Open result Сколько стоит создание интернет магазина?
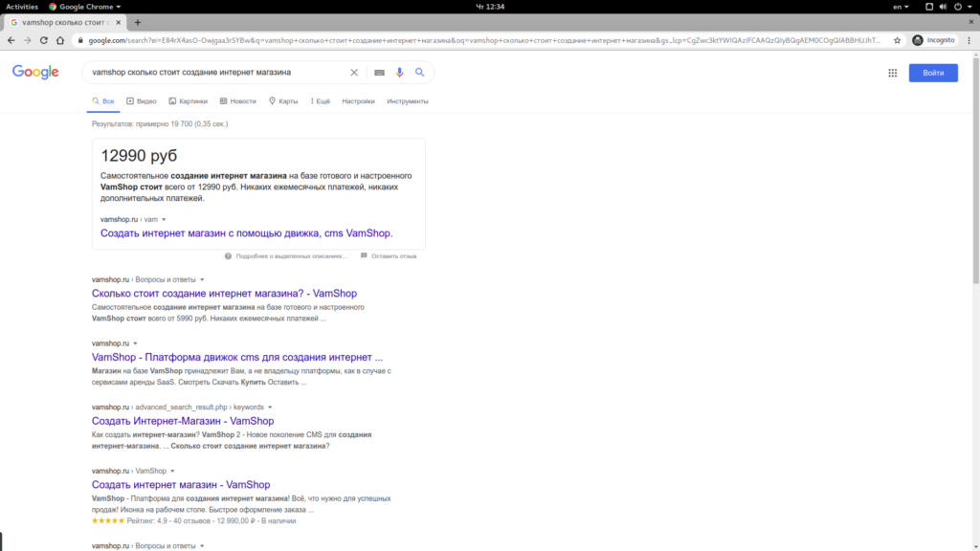The height and width of the screenshot is (551, 980). click(x=224, y=293)
